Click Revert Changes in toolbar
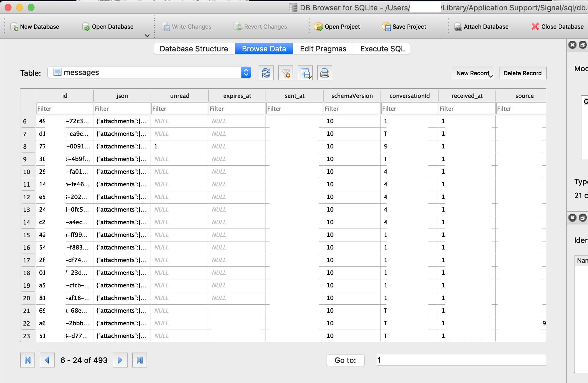Screen dimensions: 588x383 (260, 27)
